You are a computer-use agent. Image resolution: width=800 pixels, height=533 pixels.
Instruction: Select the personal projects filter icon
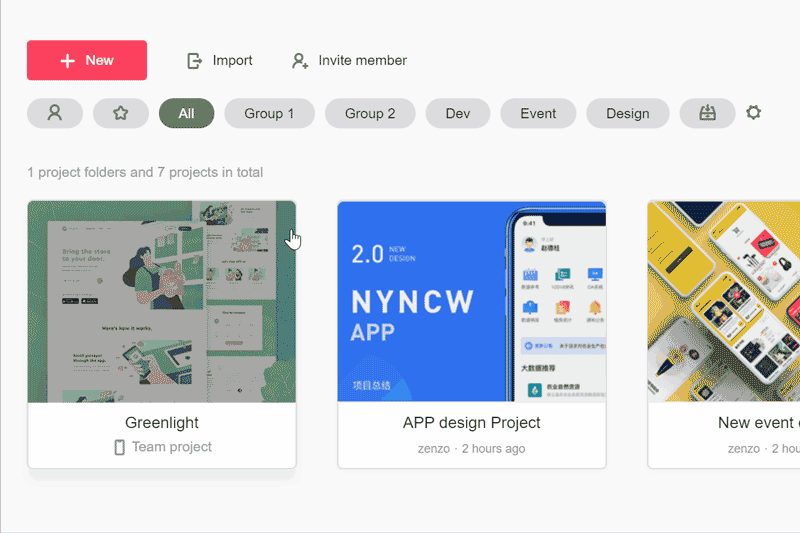point(55,113)
